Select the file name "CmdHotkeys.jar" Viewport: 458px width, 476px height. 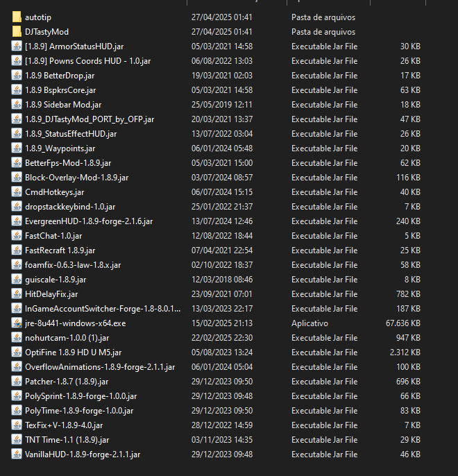point(55,192)
